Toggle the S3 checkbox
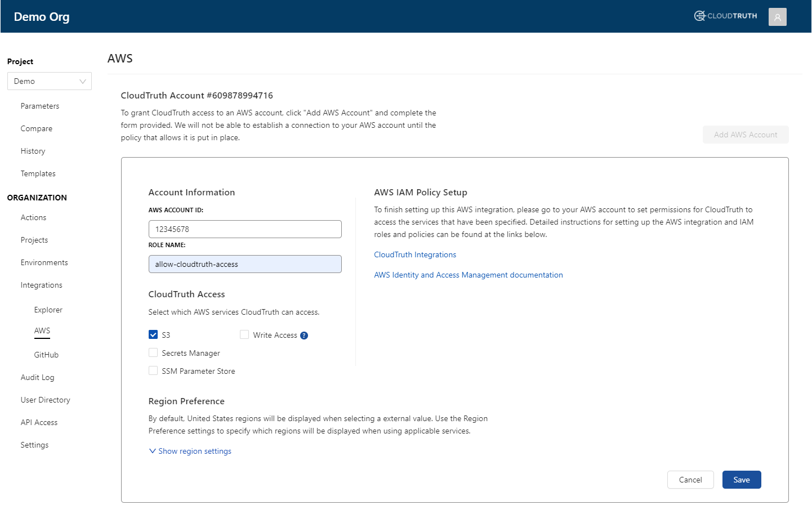Screen dimensions: 812x505 click(x=153, y=334)
